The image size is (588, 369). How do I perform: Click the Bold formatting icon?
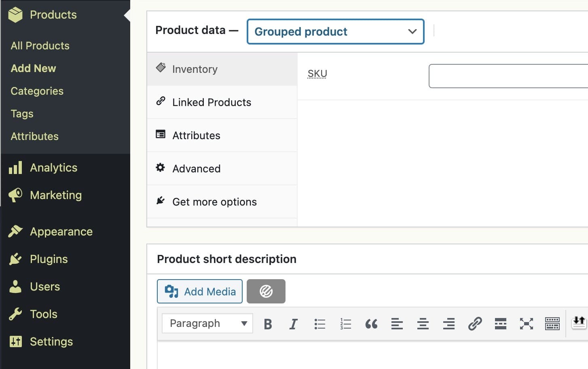(268, 324)
